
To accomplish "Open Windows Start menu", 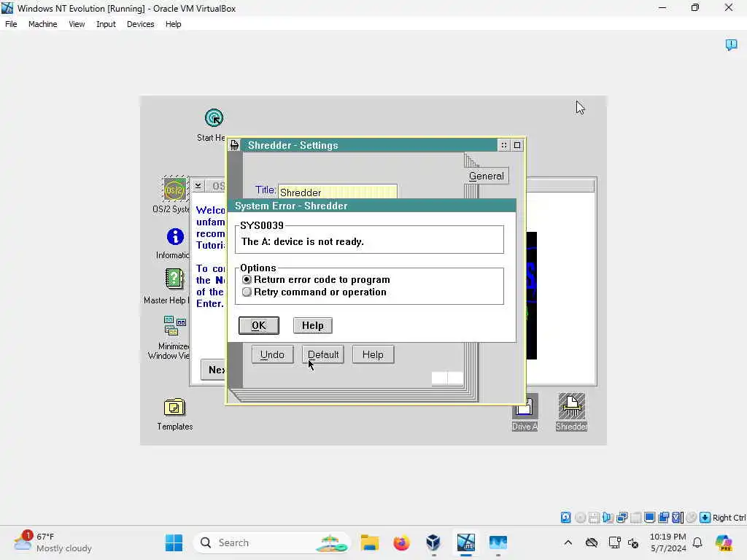I will pos(174,542).
